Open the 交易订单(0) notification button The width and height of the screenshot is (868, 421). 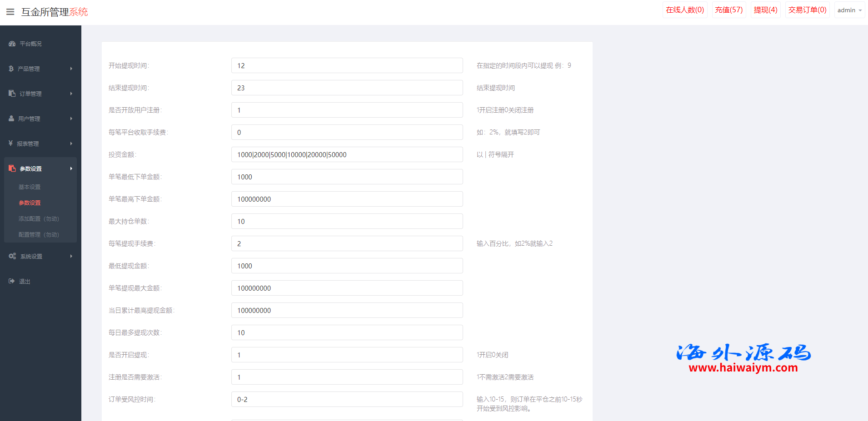coord(807,10)
